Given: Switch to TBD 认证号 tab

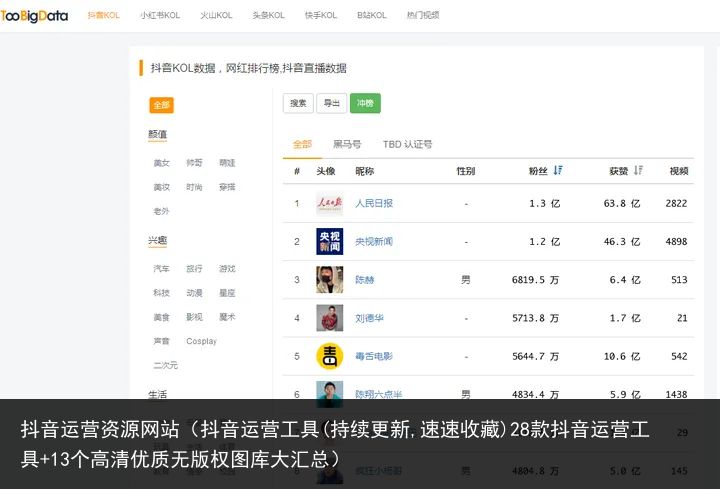Looking at the screenshot, I should coord(408,144).
